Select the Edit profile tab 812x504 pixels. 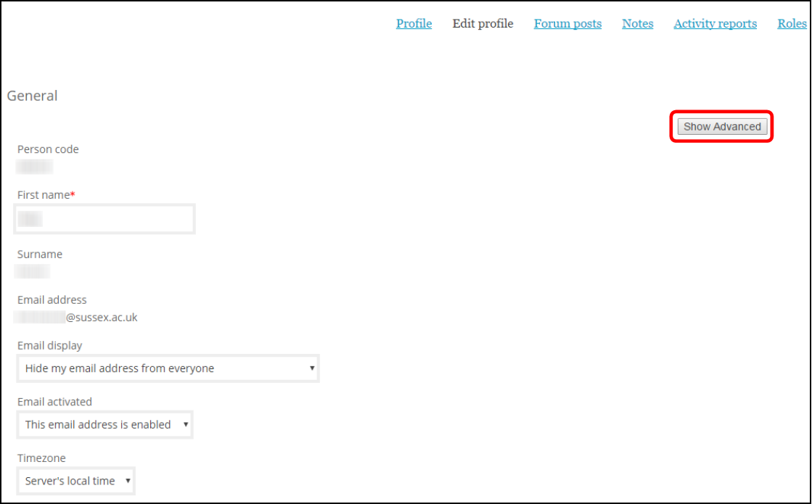[483, 24]
